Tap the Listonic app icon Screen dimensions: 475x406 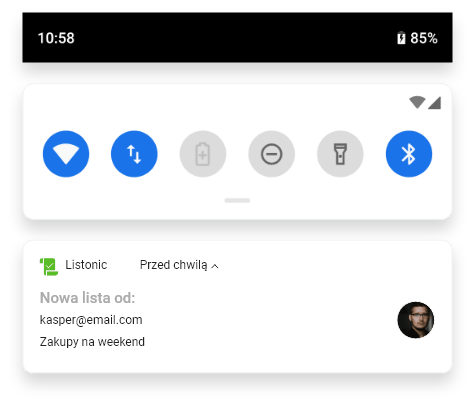(49, 267)
